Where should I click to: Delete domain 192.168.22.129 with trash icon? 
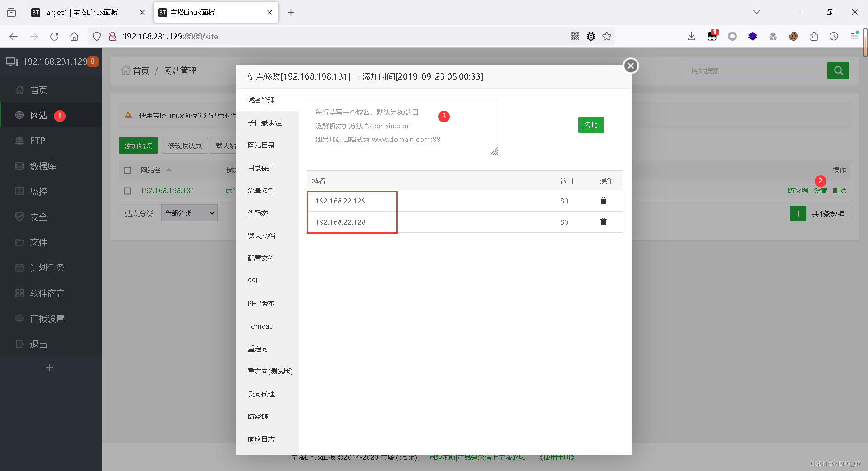pos(604,200)
